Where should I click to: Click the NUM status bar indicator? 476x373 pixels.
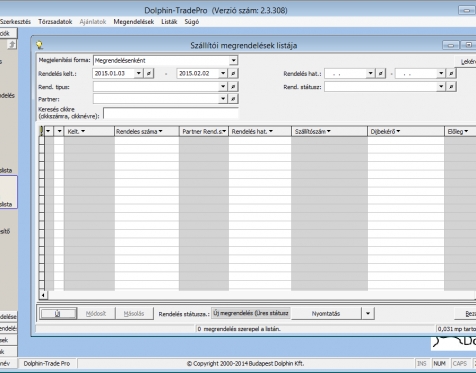click(440, 363)
